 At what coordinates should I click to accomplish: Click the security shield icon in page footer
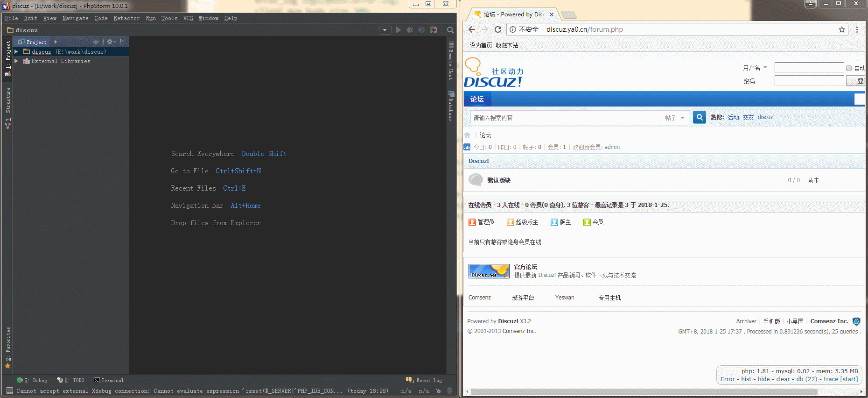point(856,321)
